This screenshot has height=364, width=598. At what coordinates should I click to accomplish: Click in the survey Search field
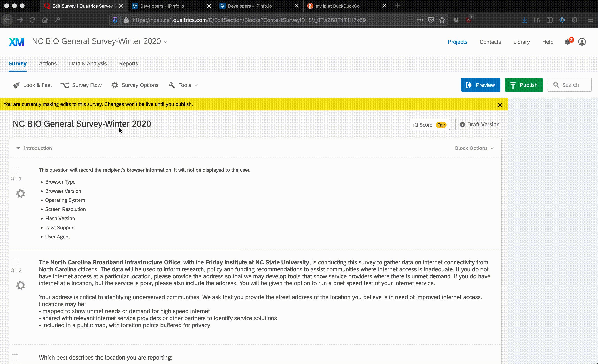569,85
